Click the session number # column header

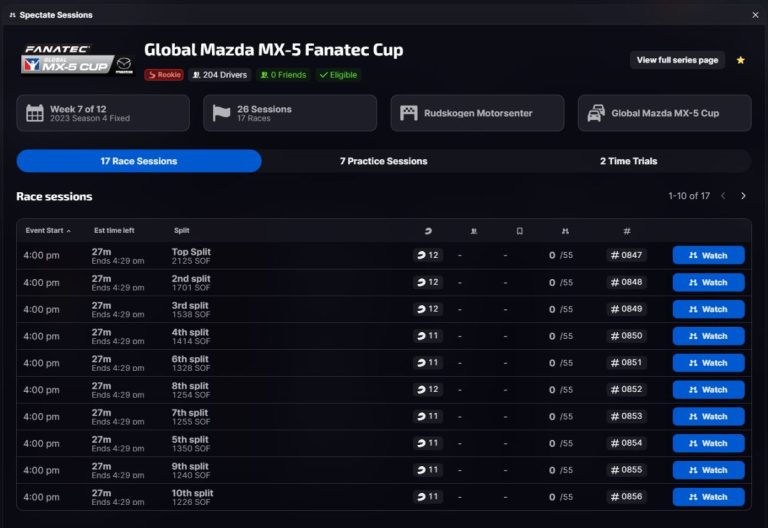[x=626, y=230]
